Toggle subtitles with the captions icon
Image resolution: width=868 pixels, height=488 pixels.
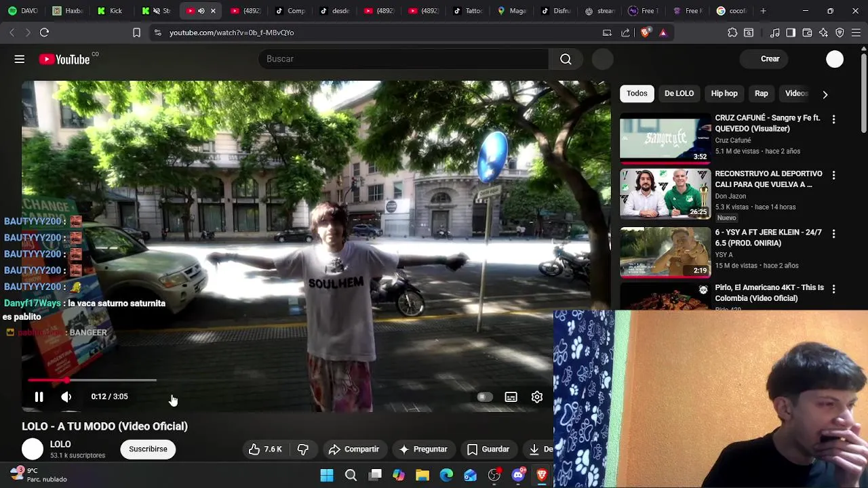pyautogui.click(x=511, y=397)
